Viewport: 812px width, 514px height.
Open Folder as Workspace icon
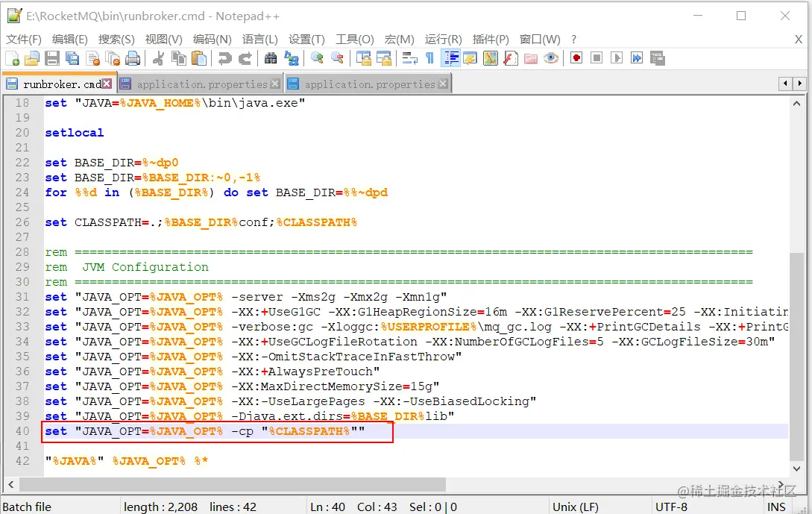click(x=531, y=58)
